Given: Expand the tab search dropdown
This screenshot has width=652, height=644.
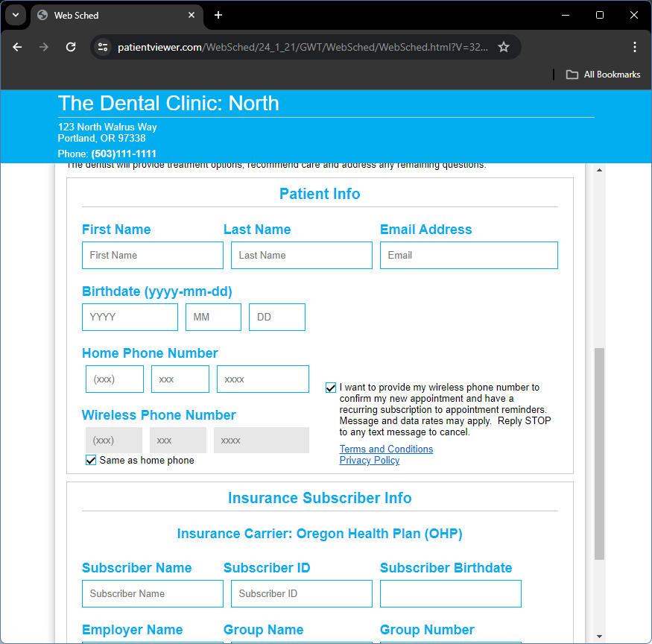Looking at the screenshot, I should click(15, 15).
